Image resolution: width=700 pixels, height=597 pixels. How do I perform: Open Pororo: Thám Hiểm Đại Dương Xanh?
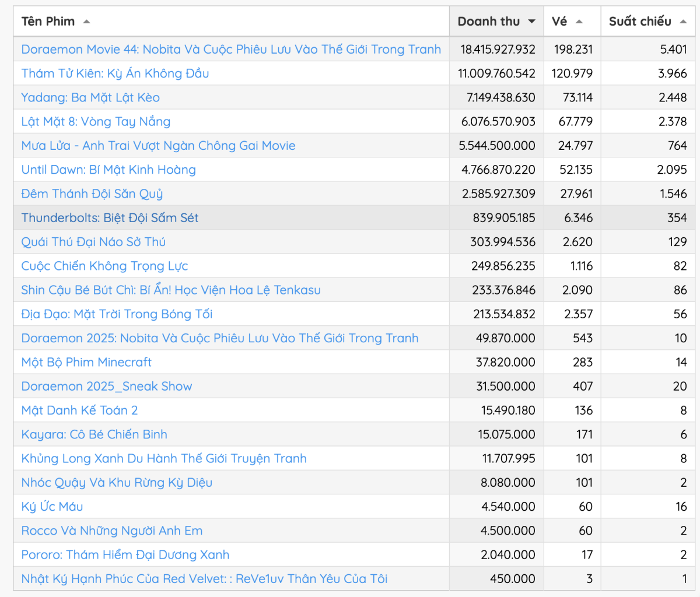[125, 555]
